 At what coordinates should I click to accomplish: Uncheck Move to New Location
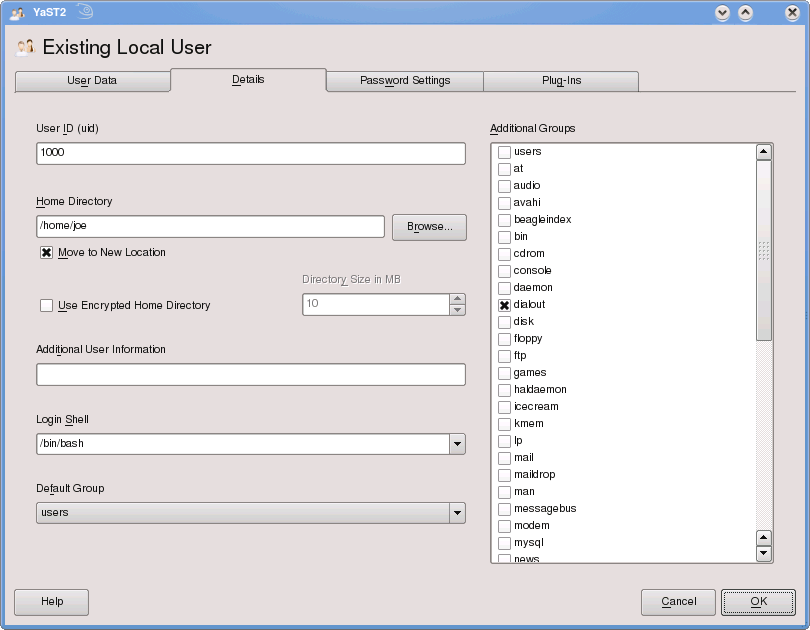coord(46,253)
